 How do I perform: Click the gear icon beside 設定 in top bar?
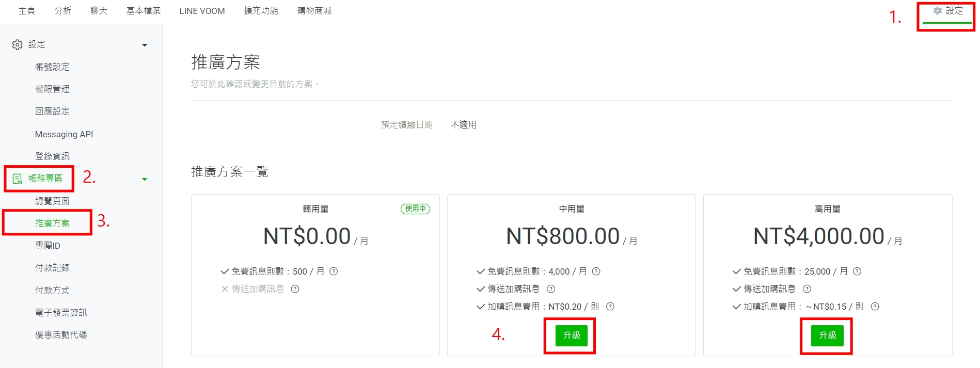pyautogui.click(x=938, y=11)
